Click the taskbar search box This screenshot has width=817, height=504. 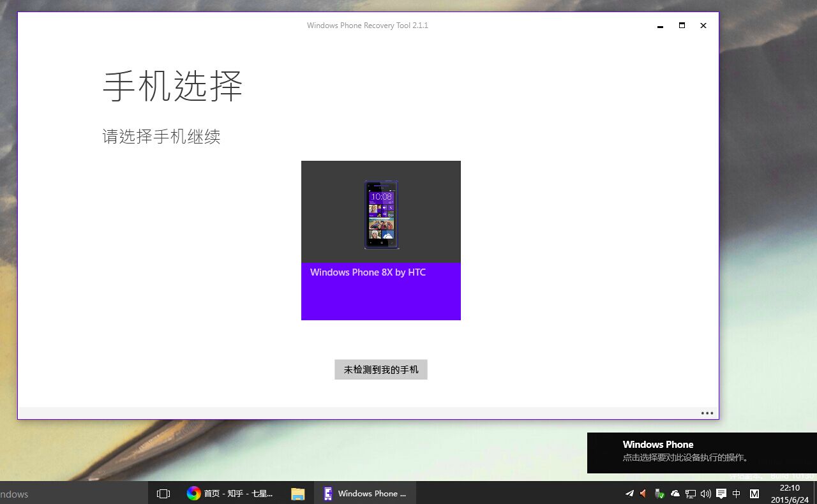coord(73,493)
